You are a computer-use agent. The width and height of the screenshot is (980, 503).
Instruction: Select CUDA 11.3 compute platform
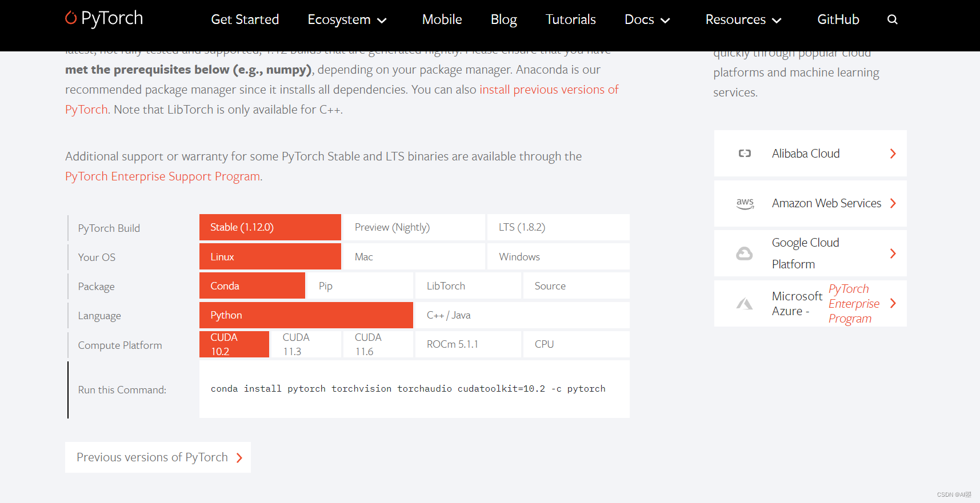click(x=306, y=344)
